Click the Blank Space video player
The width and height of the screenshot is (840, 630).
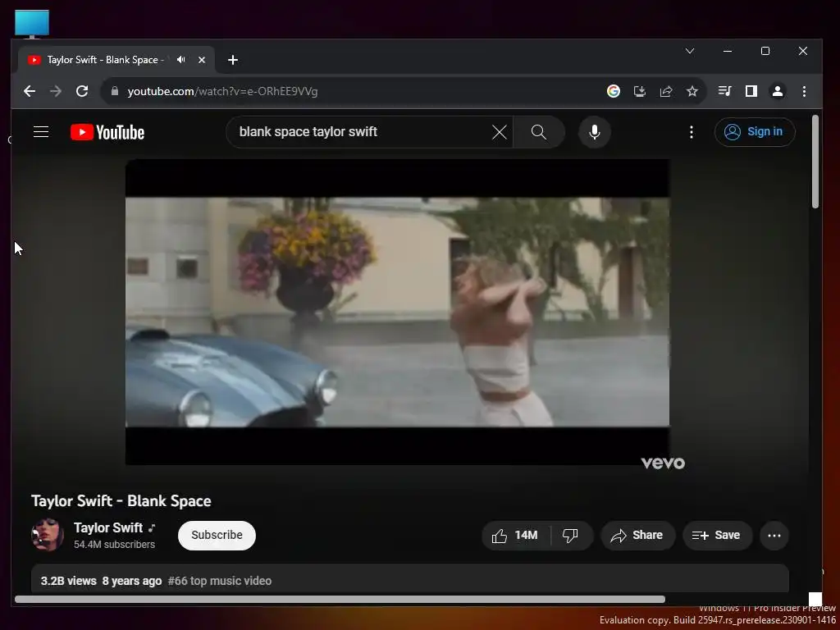397,312
